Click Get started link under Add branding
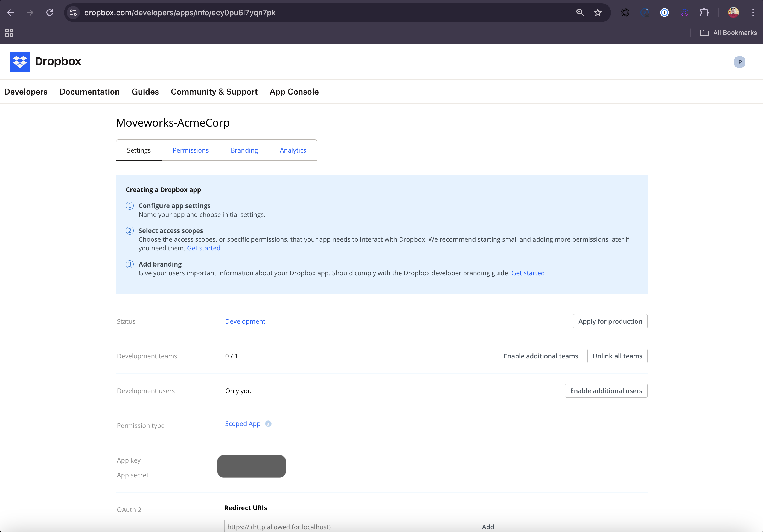Viewport: 763px width, 532px height. tap(528, 273)
